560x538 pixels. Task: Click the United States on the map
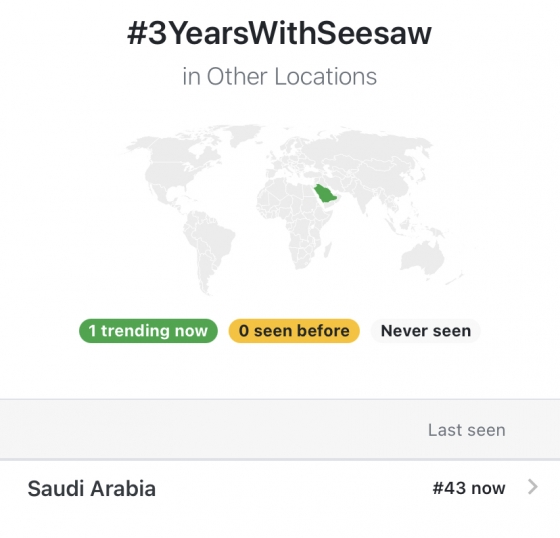click(171, 177)
